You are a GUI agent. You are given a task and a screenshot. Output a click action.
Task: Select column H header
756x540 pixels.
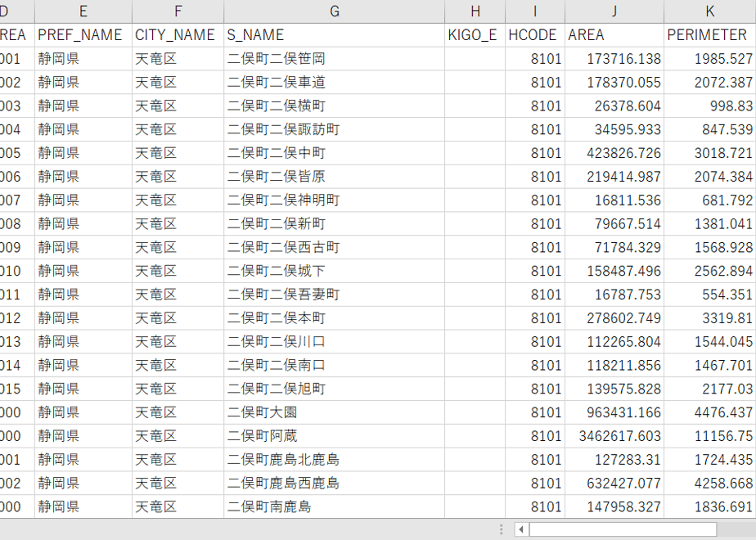(475, 11)
